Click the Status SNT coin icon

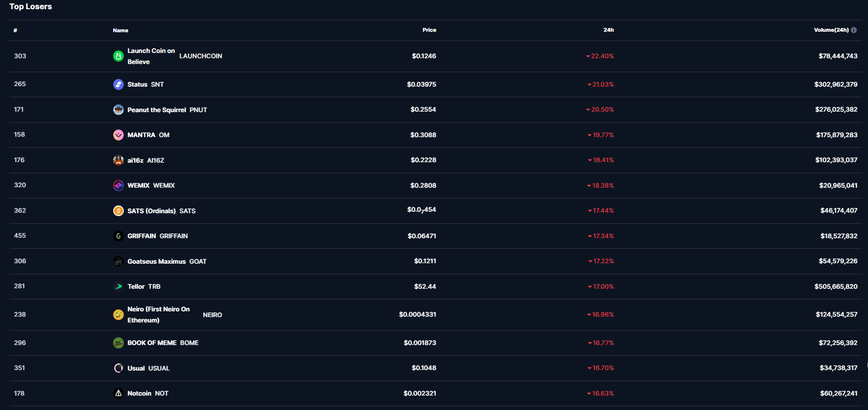(x=118, y=85)
